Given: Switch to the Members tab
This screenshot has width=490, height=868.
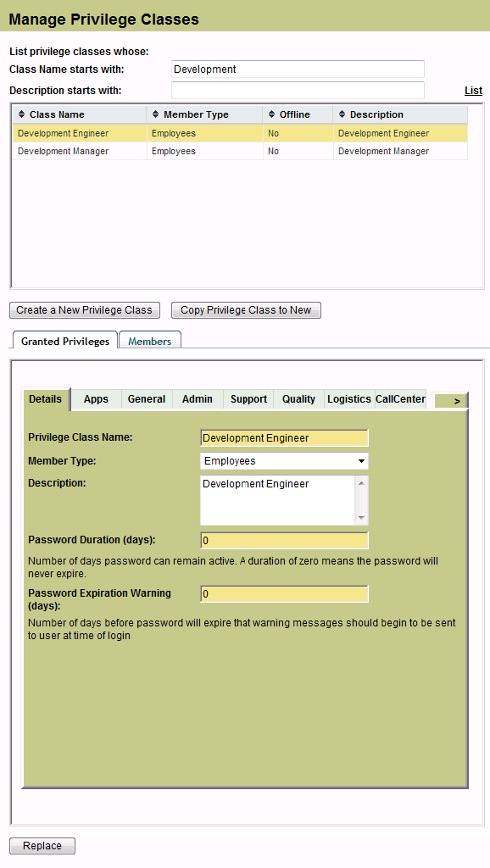Looking at the screenshot, I should 149,341.
